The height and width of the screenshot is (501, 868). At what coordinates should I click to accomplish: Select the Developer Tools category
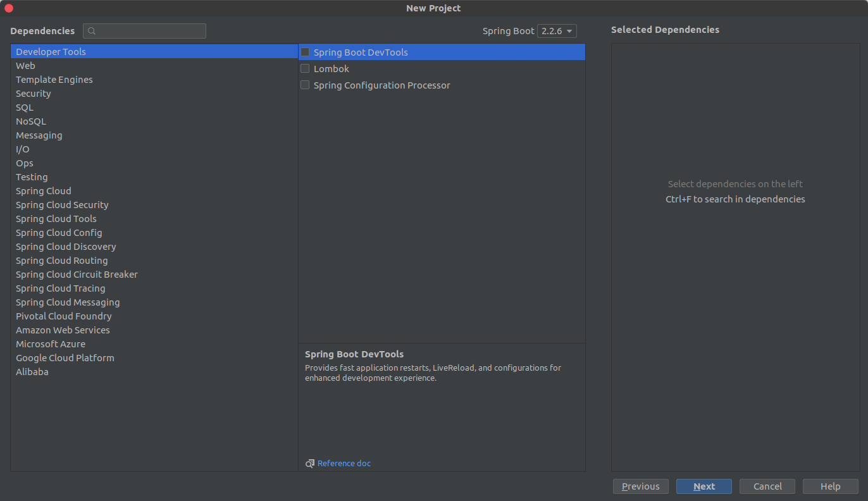tap(154, 52)
